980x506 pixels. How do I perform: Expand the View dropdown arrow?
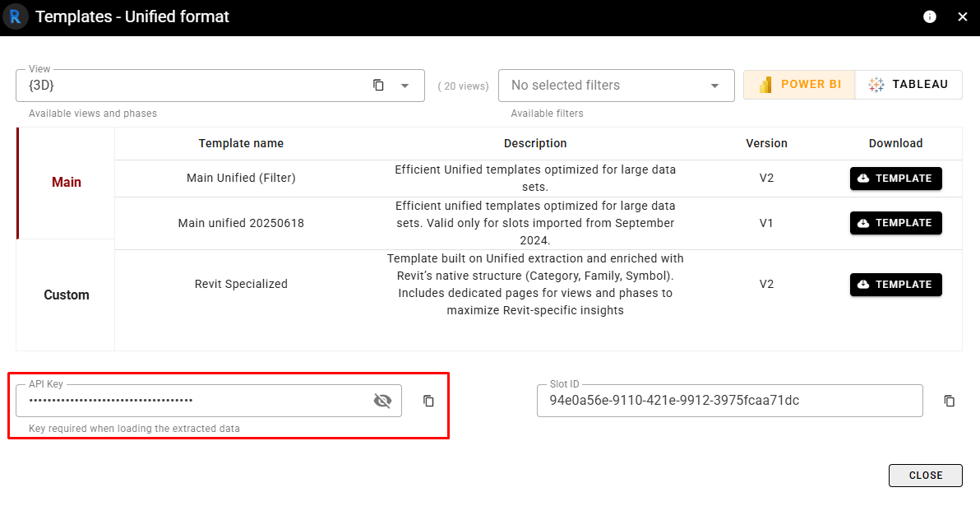point(404,86)
